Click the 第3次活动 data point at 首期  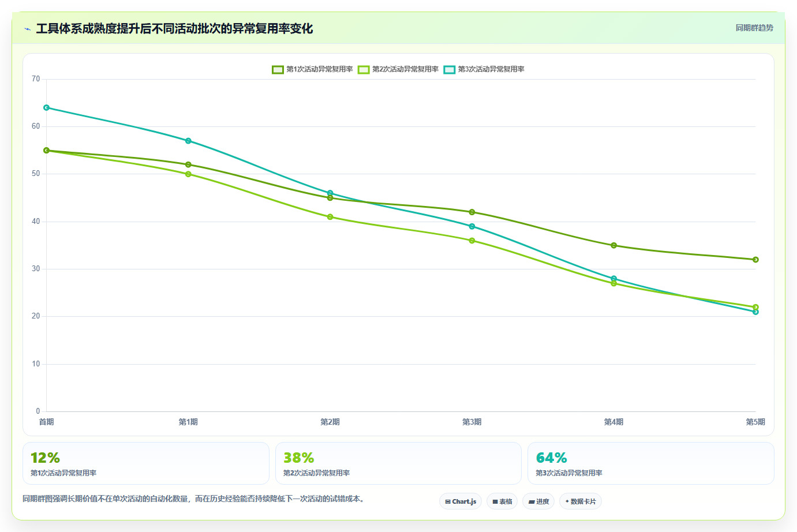pos(47,108)
